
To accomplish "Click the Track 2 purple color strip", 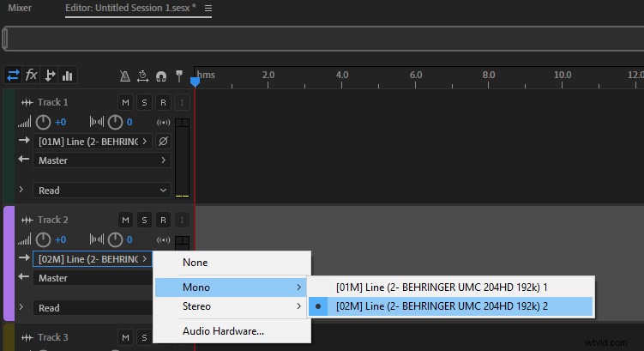I will coord(9,263).
